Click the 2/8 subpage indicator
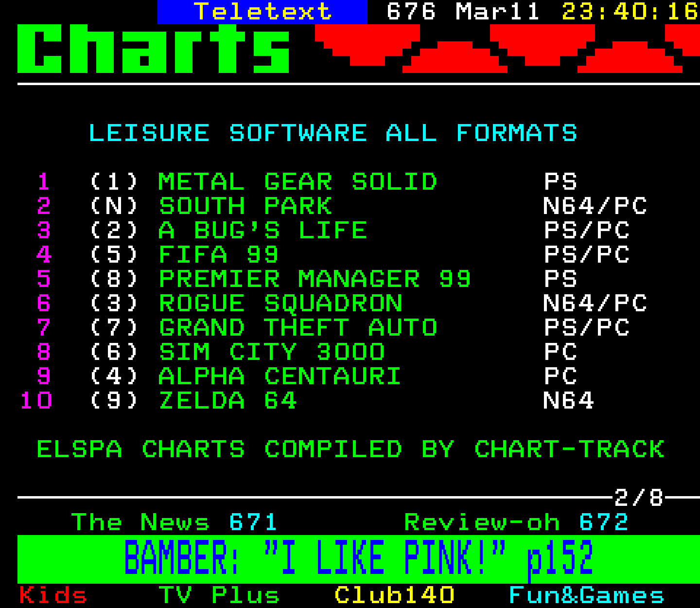The height and width of the screenshot is (608, 700). pyautogui.click(x=638, y=498)
